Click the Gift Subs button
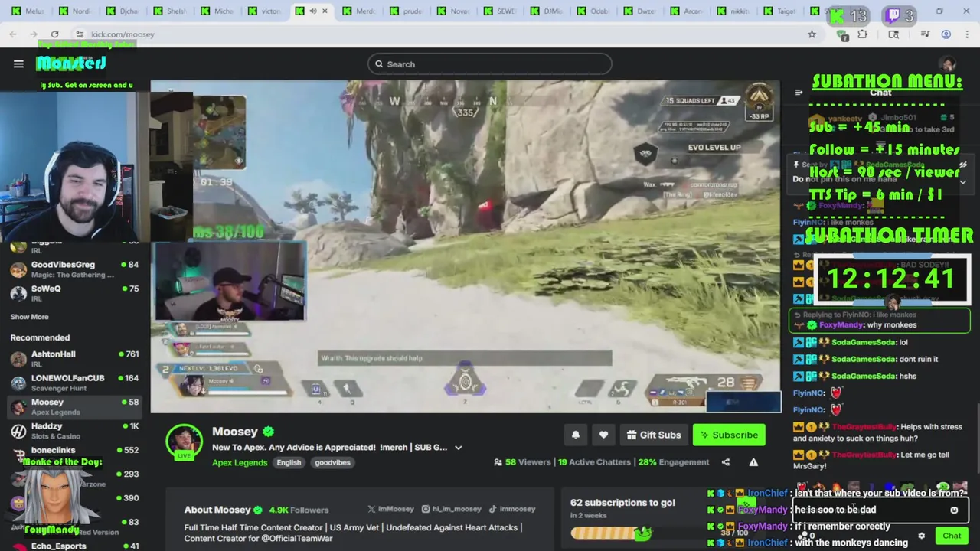The image size is (980, 551). (653, 435)
